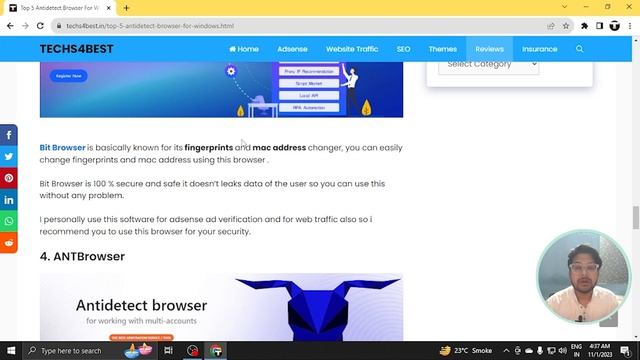This screenshot has width=640, height=360.
Task: Pin page with Pinterest sidebar icon
Action: tap(9, 178)
